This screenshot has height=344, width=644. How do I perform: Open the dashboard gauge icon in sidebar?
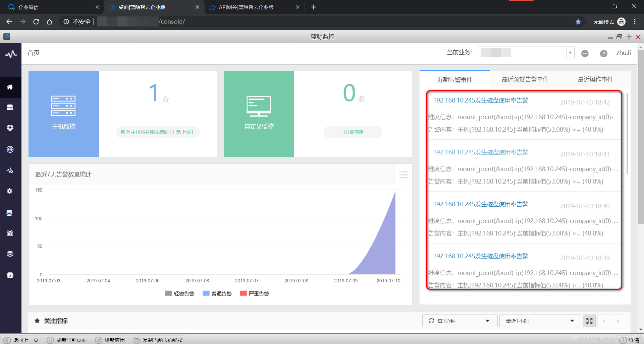10,275
